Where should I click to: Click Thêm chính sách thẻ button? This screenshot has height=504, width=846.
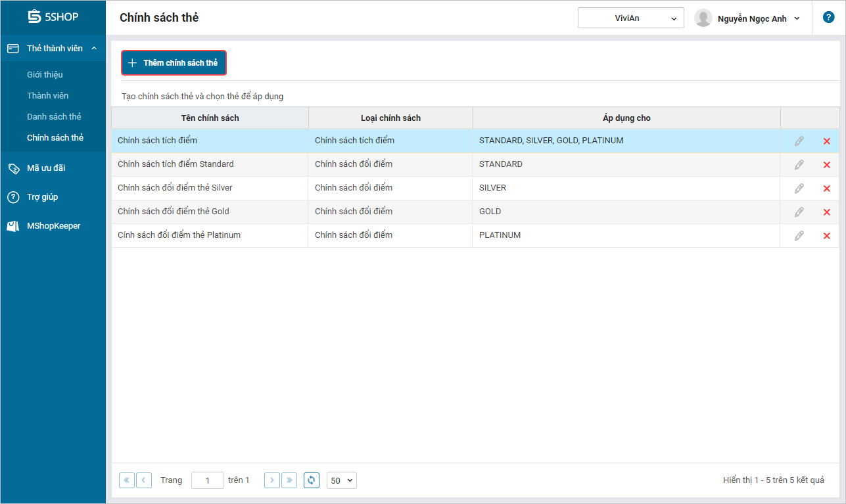[174, 63]
